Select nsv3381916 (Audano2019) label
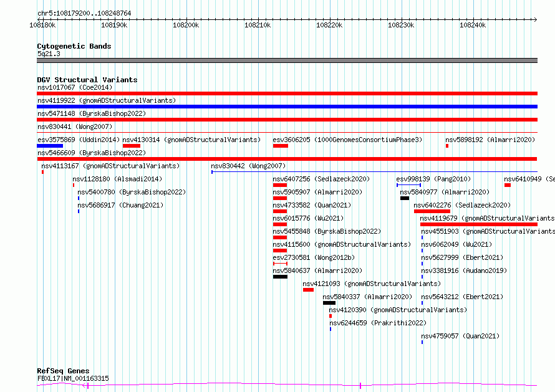 [464, 270]
